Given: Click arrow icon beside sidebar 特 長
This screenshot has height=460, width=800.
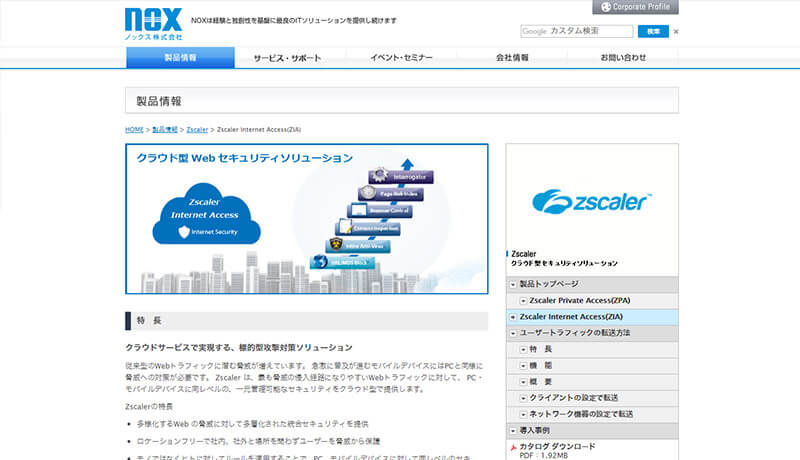Looking at the screenshot, I should click(523, 350).
